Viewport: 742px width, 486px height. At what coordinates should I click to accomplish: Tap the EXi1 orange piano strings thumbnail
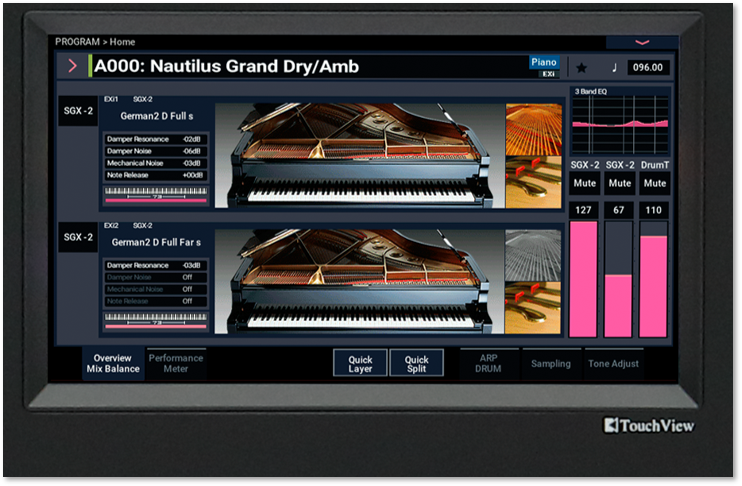coord(534,130)
